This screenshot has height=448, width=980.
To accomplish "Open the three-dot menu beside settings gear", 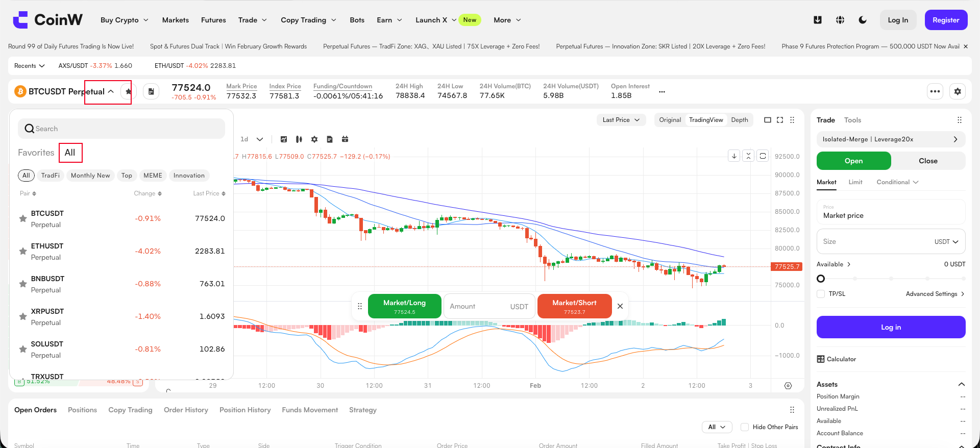I will tap(935, 91).
